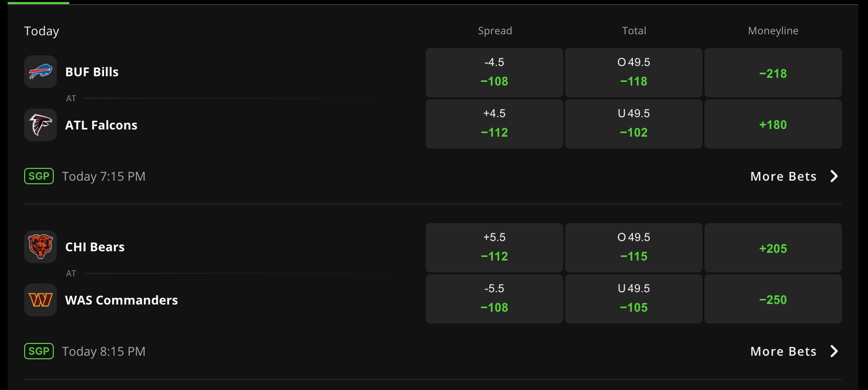Click the Washington Commanders team logo
Viewport: 868px width, 390px height.
pyautogui.click(x=40, y=300)
